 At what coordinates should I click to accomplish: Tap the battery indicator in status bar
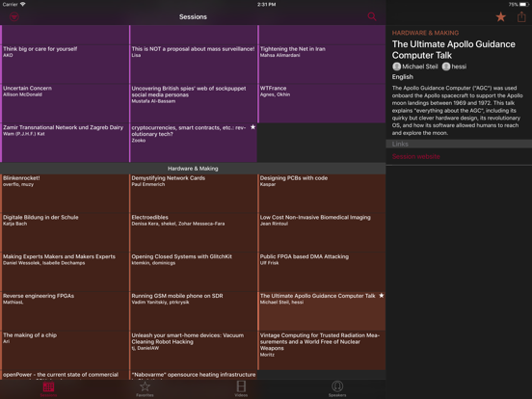click(523, 5)
